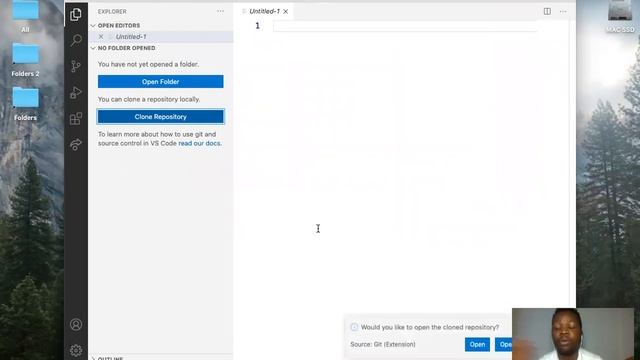The width and height of the screenshot is (640, 360).
Task: Click the Source: Git (Extension) text
Action: pyautogui.click(x=383, y=344)
